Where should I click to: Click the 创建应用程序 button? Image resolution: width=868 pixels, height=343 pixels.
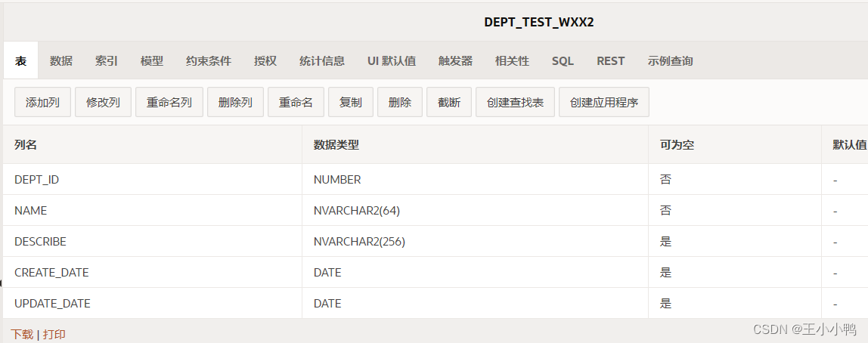coord(604,102)
